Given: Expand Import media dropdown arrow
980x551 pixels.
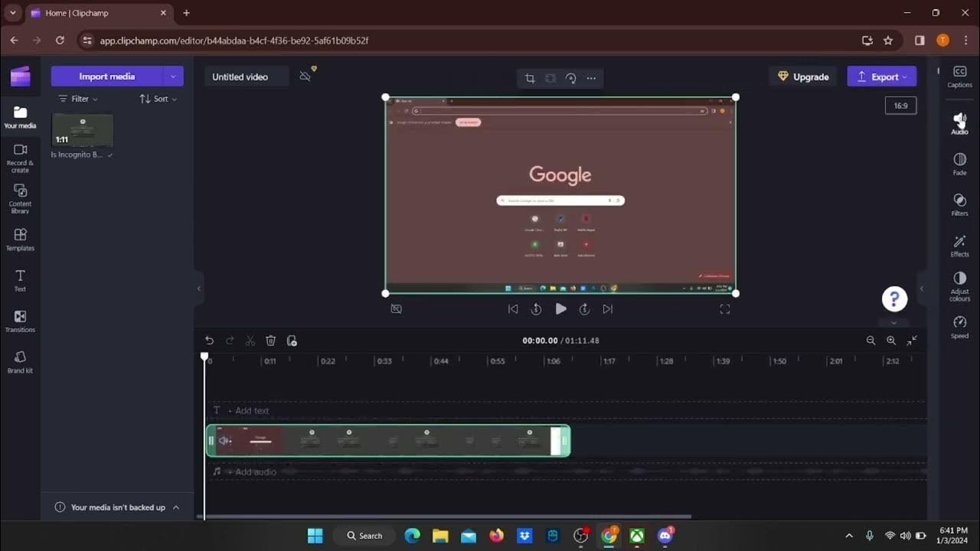Looking at the screenshot, I should [x=173, y=77].
